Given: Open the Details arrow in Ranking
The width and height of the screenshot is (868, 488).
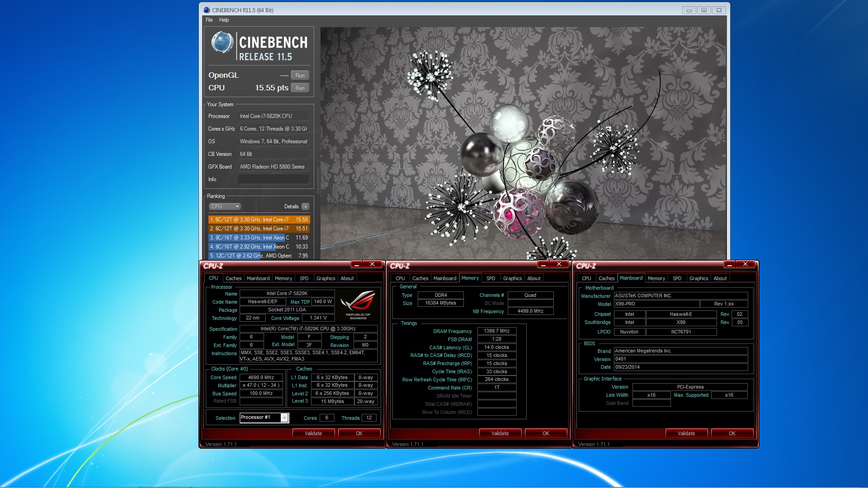Looking at the screenshot, I should click(306, 206).
